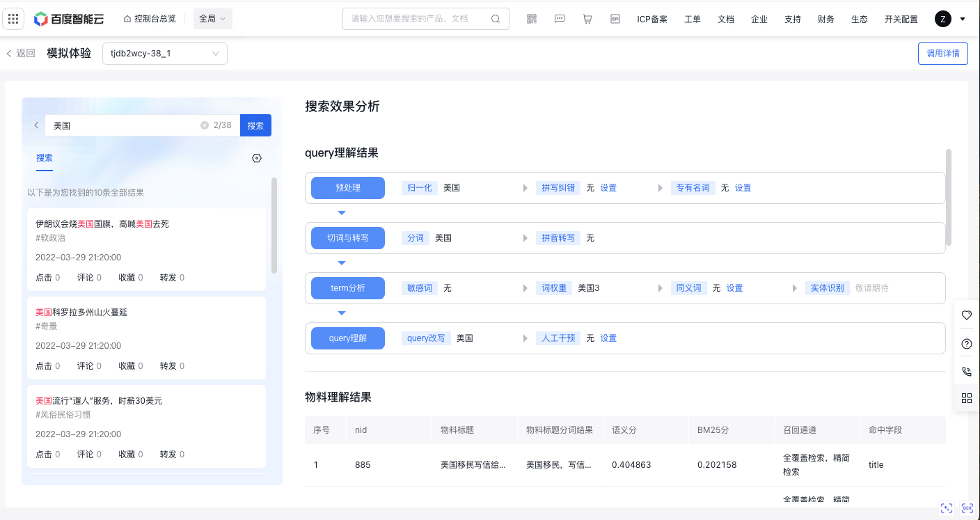The height and width of the screenshot is (520, 980).
Task: Click the 拼音转写 tag
Action: [559, 238]
